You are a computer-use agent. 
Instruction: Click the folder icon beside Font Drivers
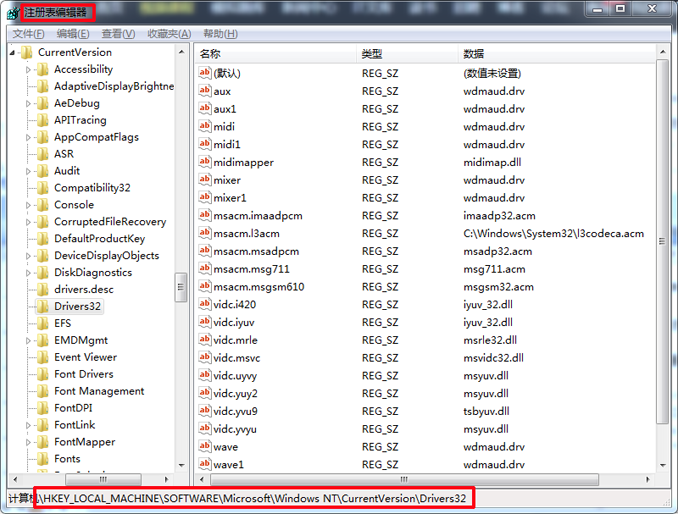click(x=42, y=375)
